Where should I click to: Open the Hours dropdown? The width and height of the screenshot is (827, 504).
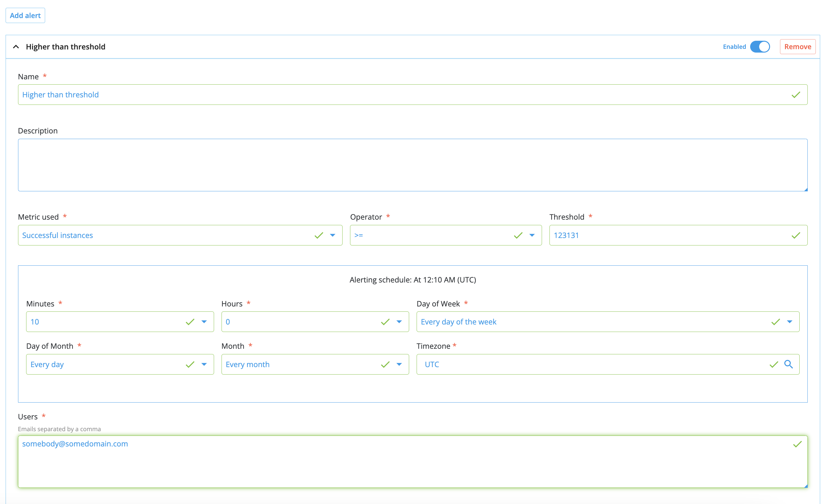pos(399,322)
